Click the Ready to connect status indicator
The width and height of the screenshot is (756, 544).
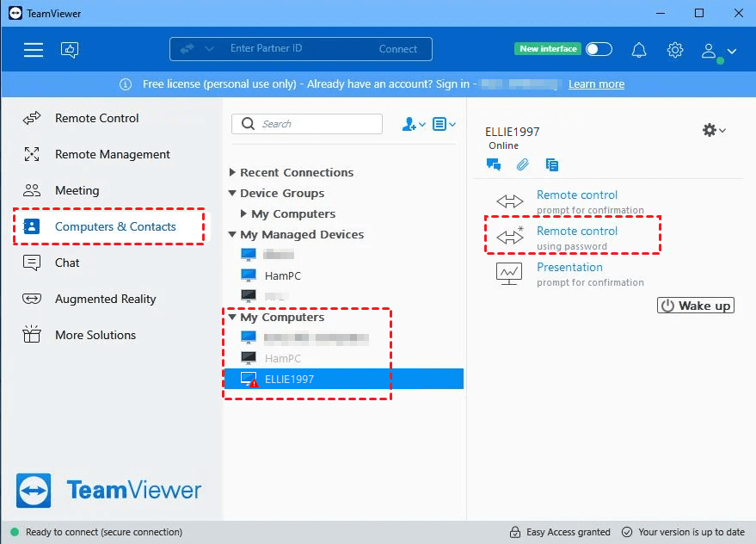pyautogui.click(x=15, y=532)
